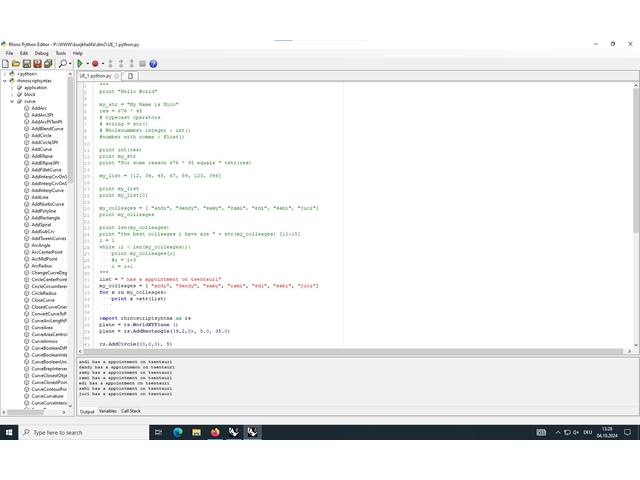The width and height of the screenshot is (640, 480).
Task: Create a new script file
Action: coord(5,64)
